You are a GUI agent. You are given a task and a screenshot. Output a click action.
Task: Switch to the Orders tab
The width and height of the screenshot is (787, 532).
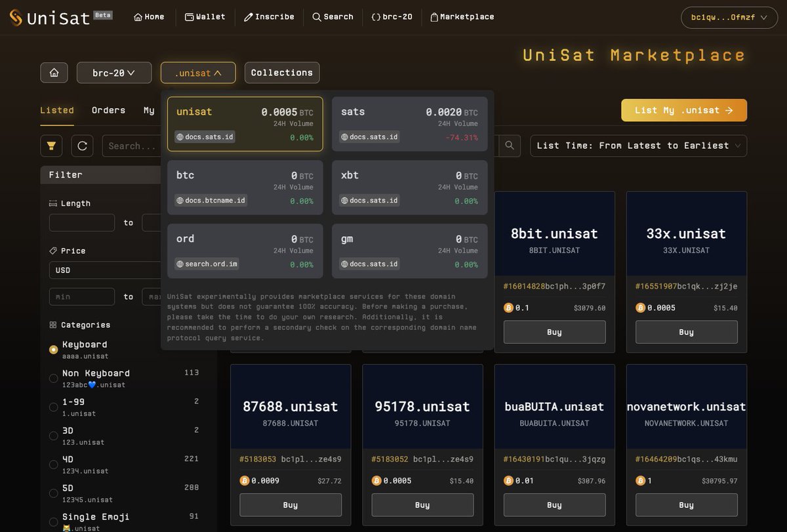point(108,110)
